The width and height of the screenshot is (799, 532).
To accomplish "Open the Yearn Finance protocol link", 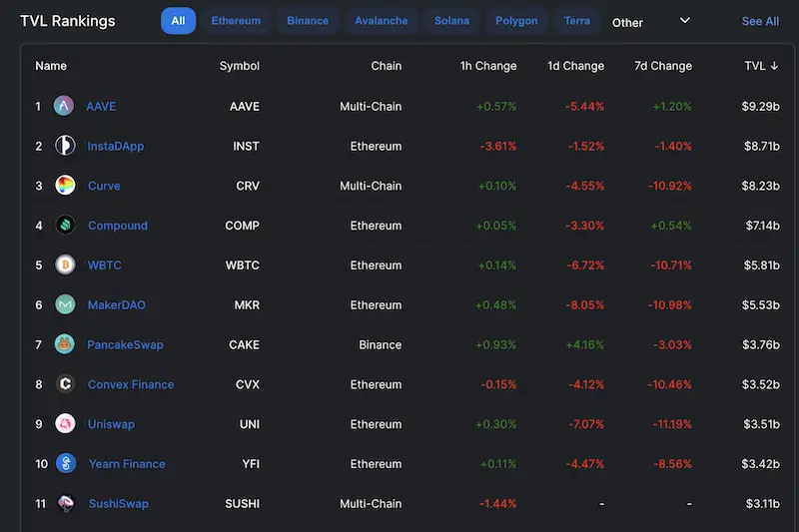I will [127, 464].
